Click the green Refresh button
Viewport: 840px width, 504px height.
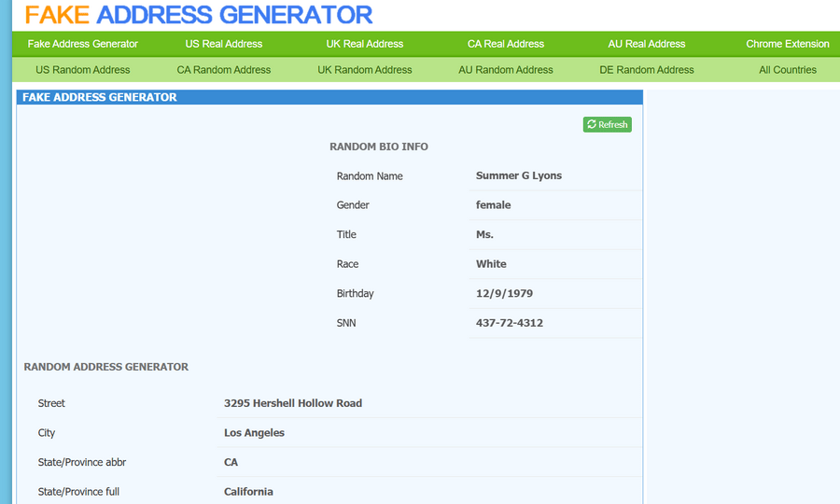click(x=607, y=124)
